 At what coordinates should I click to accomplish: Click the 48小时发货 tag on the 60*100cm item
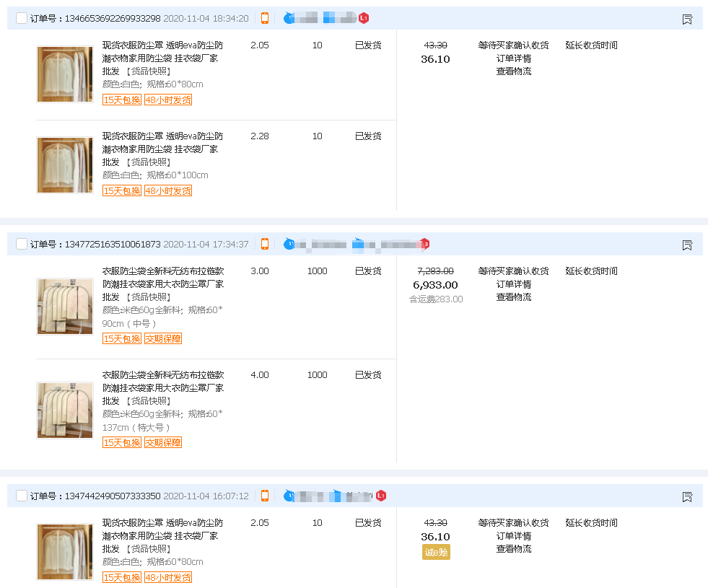tap(167, 191)
